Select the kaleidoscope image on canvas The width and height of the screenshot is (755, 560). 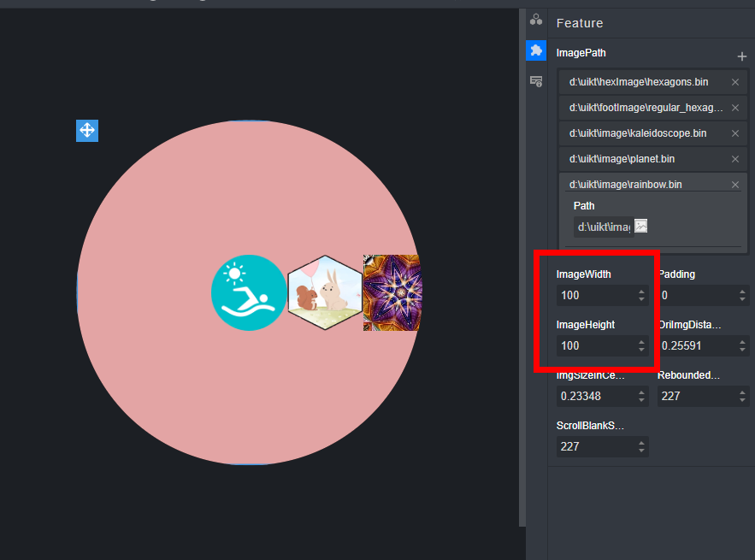coord(391,292)
